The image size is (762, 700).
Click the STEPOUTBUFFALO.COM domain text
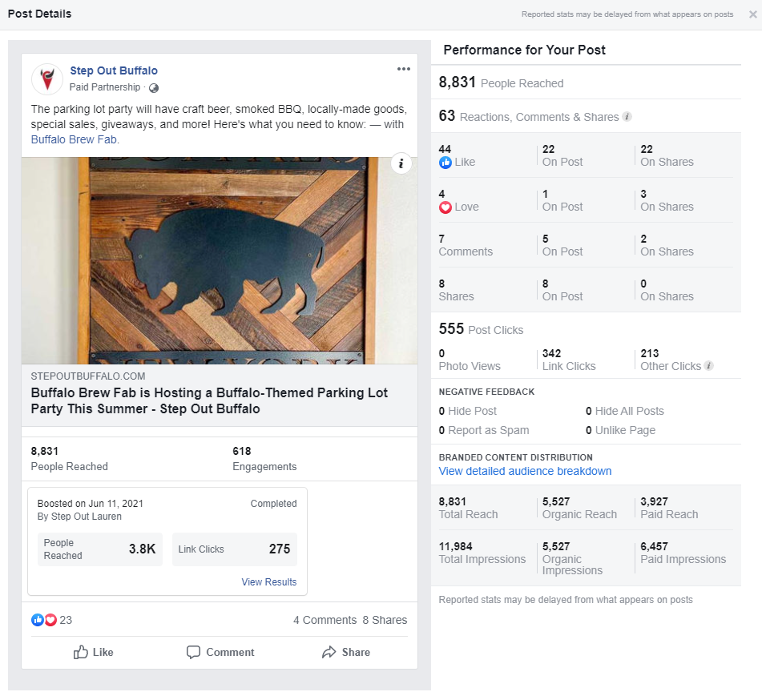tap(88, 376)
